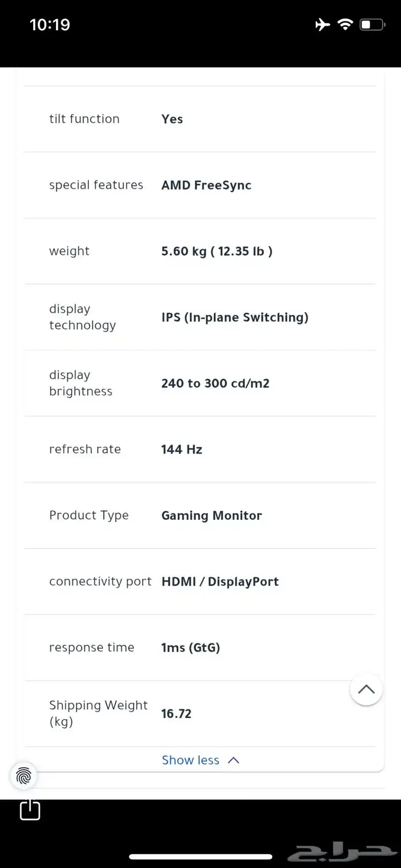Select the 1ms (GtG) response time value

pyautogui.click(x=191, y=648)
